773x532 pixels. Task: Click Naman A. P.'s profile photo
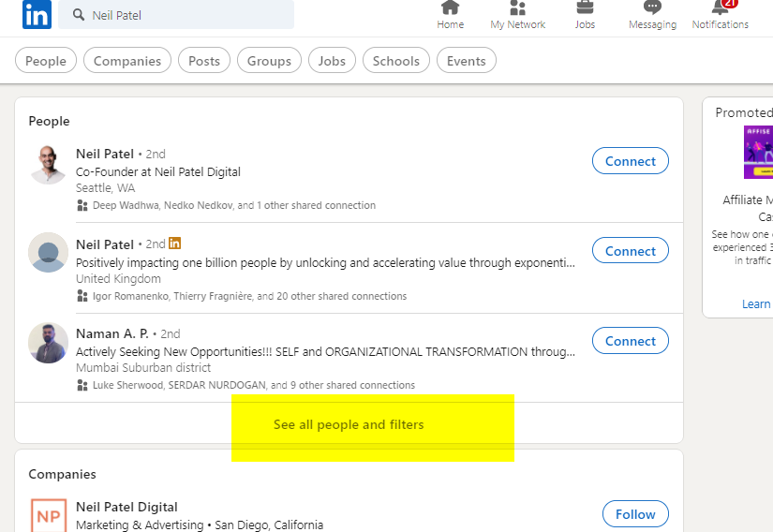[49, 343]
